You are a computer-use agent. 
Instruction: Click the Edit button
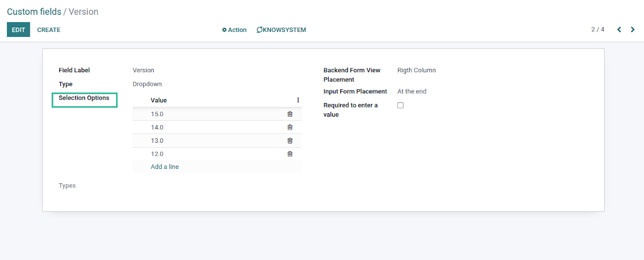click(x=18, y=30)
